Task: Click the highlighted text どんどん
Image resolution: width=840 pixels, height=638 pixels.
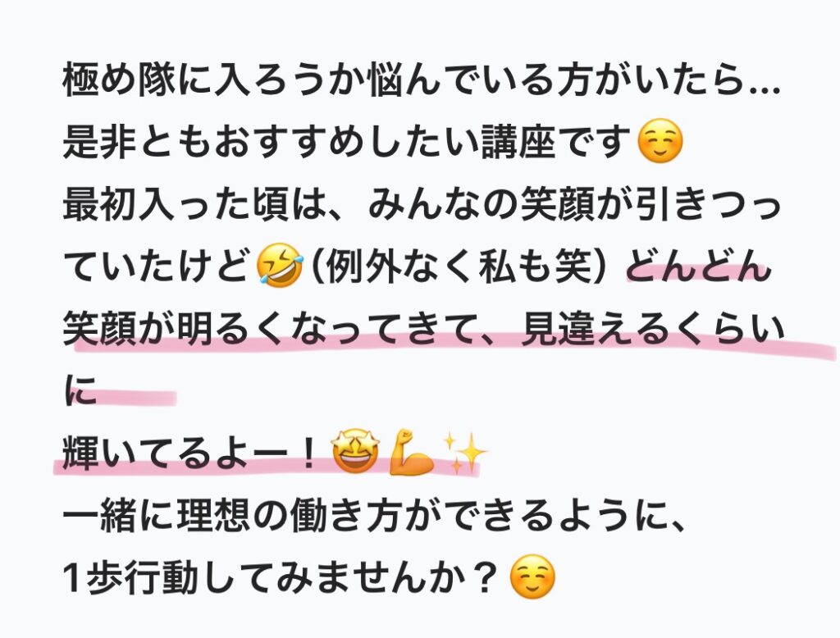Action: point(699,265)
